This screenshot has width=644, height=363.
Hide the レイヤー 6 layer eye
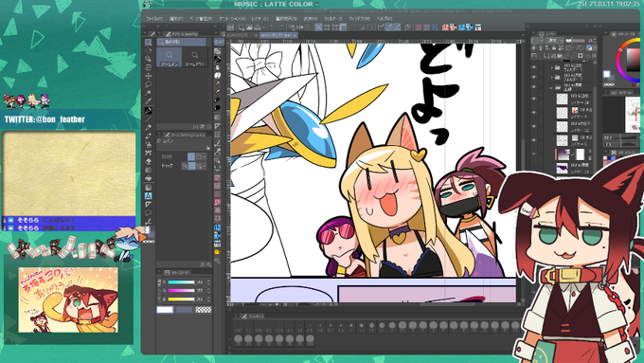(x=534, y=139)
